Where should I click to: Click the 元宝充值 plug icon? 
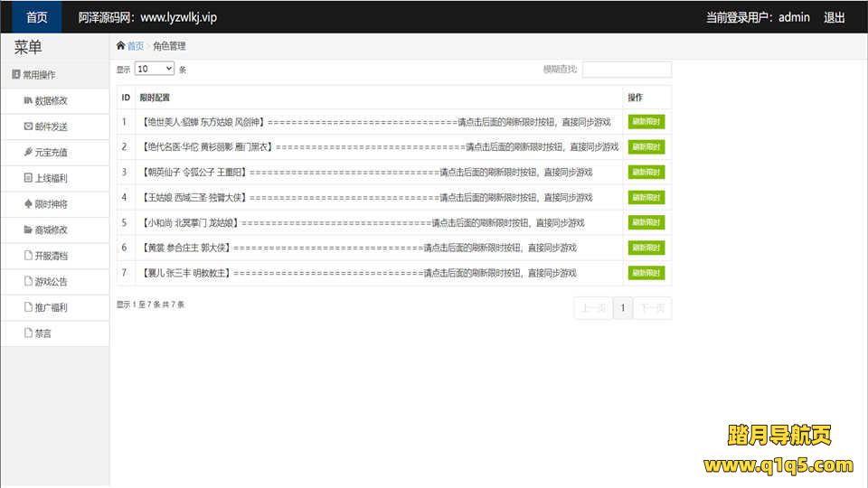(x=28, y=152)
